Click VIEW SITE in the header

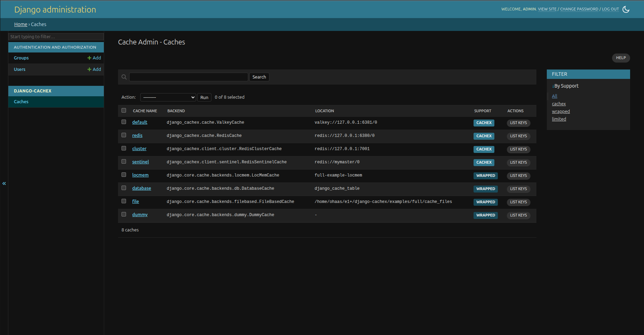(547, 9)
